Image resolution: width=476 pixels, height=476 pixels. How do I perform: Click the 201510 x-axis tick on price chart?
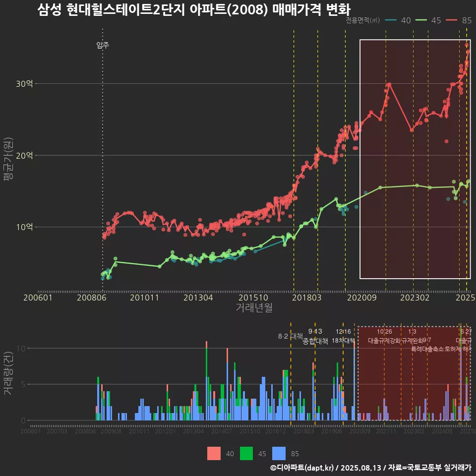pos(253,297)
